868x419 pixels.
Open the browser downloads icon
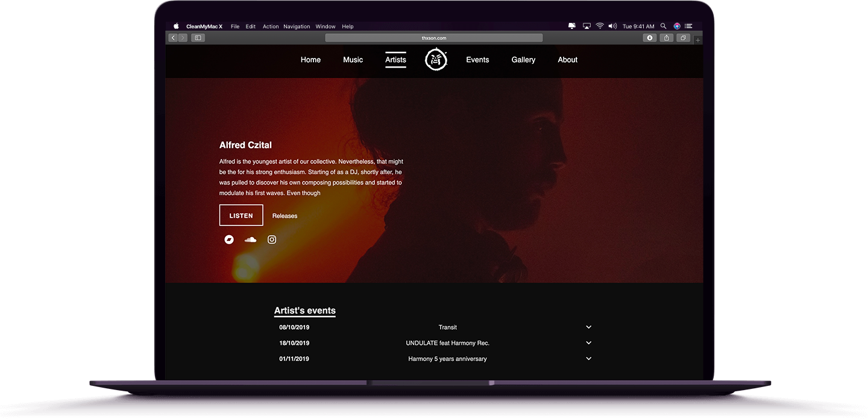[x=650, y=37]
